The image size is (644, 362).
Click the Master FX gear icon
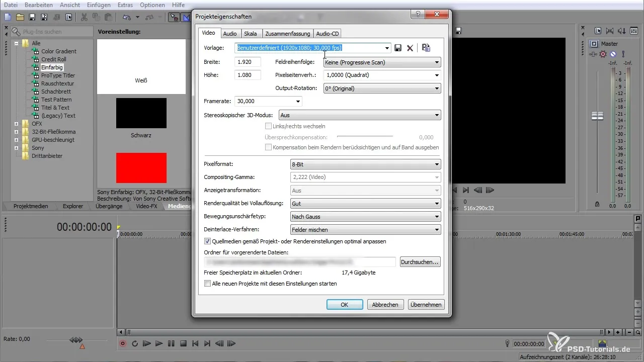click(x=603, y=54)
